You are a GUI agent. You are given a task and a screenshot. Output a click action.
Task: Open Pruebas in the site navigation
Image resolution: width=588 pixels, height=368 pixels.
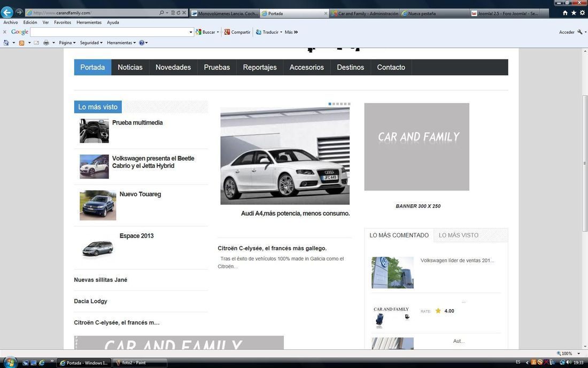pos(216,67)
